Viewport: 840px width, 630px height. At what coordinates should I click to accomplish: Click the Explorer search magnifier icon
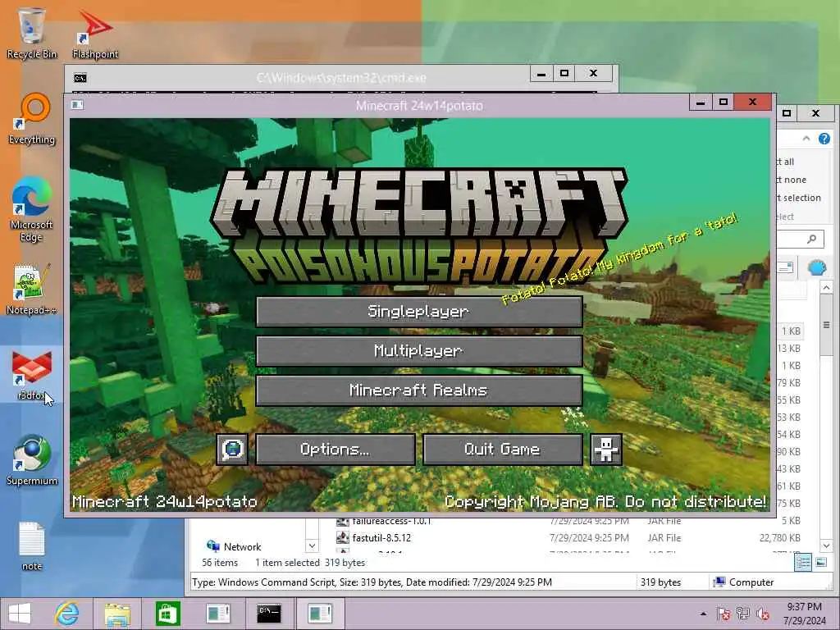click(x=812, y=239)
